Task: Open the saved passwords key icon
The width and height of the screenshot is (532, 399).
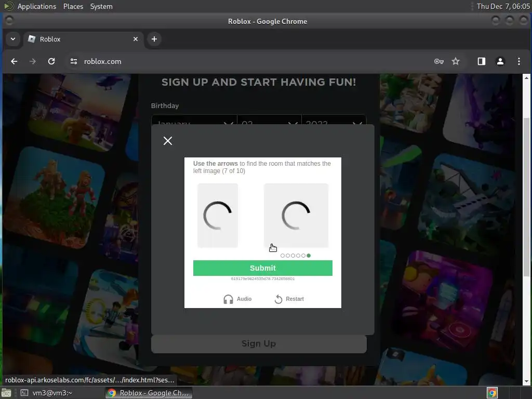Action: click(x=438, y=61)
